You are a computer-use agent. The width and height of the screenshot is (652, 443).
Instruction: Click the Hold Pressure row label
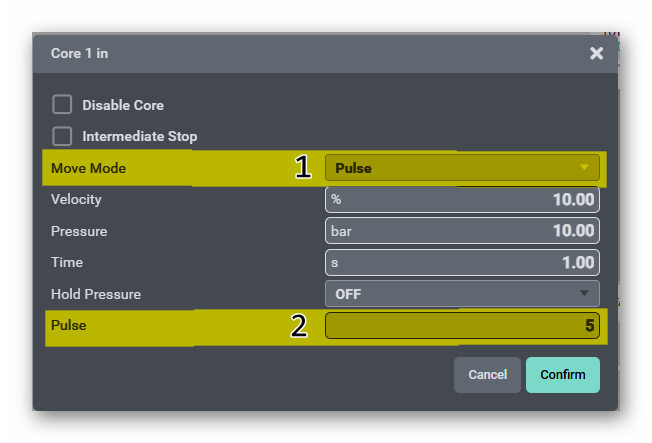pos(96,294)
